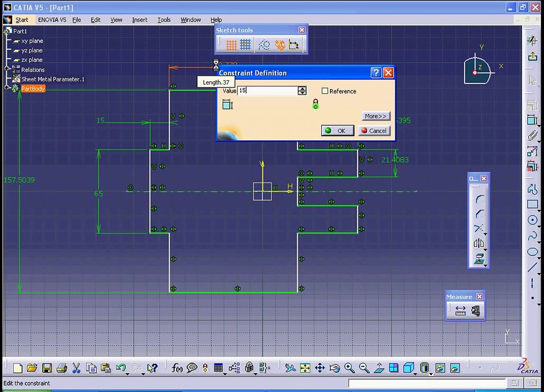Select the Circle sketch tool

coord(532,220)
